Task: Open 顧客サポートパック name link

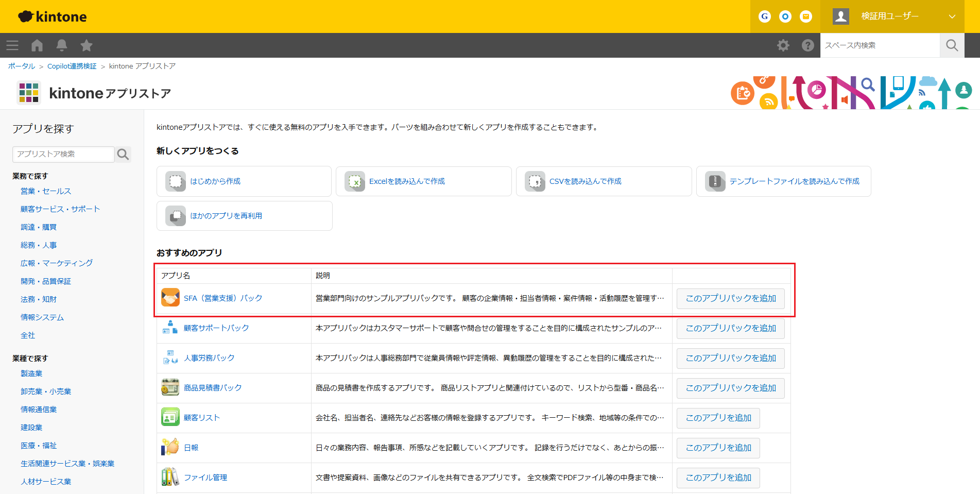Action: (x=216, y=328)
